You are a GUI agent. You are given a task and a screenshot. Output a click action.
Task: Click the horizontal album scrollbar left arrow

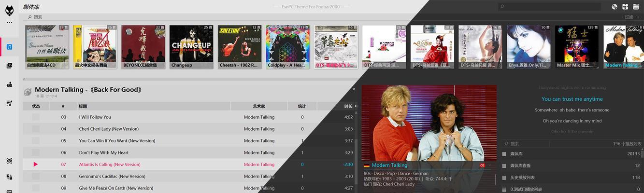coord(25,79)
